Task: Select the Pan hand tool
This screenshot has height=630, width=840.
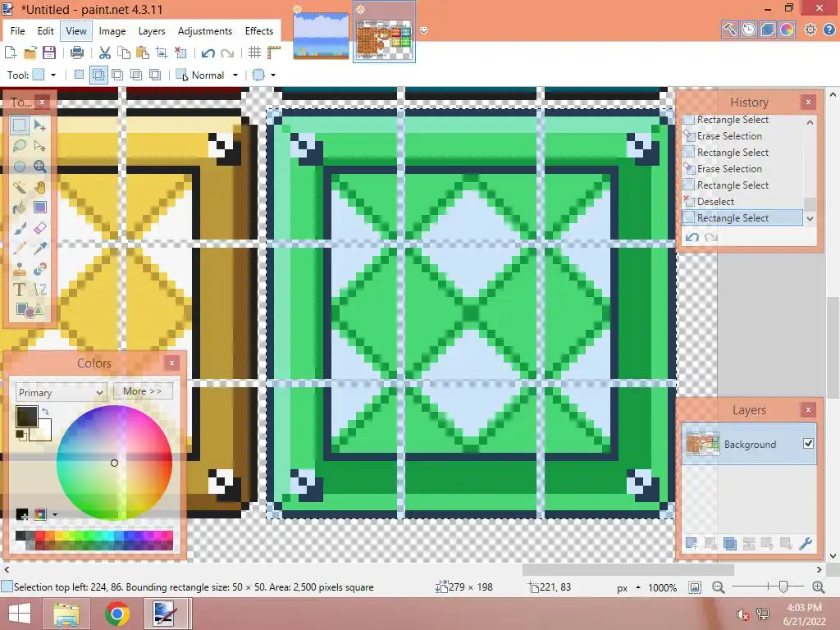Action: click(x=39, y=187)
